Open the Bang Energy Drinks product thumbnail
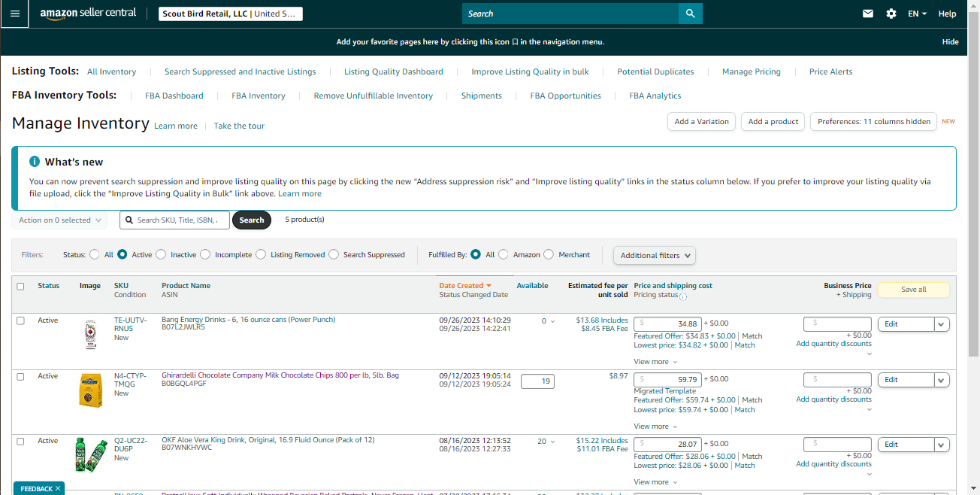Image resolution: width=980 pixels, height=495 pixels. pyautogui.click(x=90, y=335)
